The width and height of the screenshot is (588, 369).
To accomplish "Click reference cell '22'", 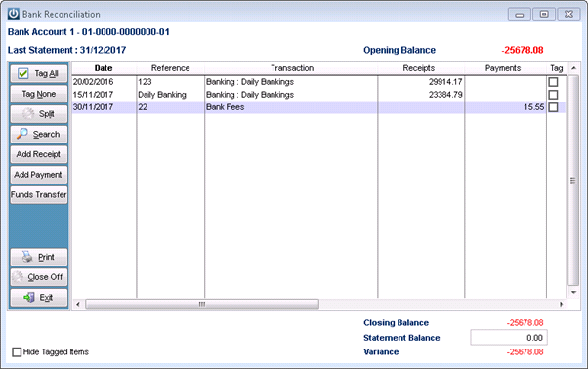I will coord(171,107).
